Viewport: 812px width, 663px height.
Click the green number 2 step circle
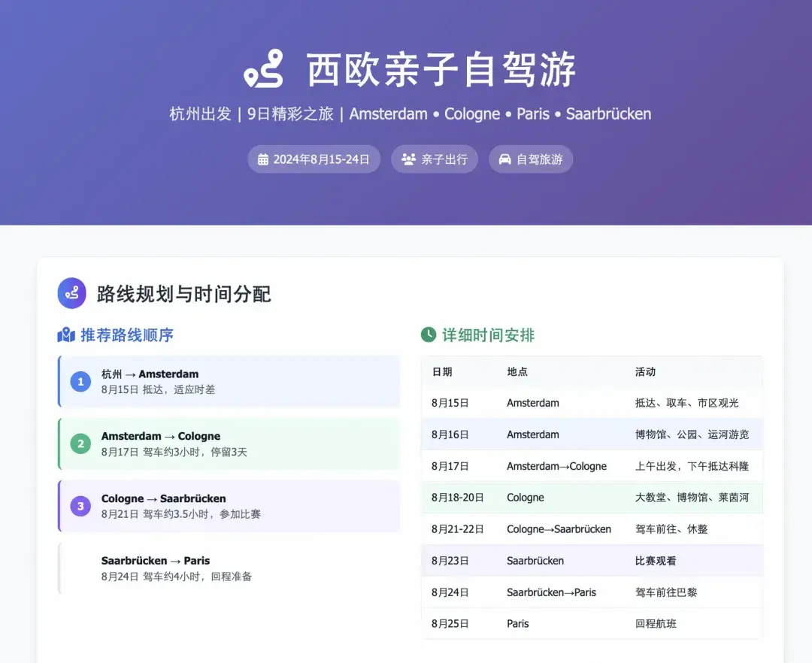point(80,444)
